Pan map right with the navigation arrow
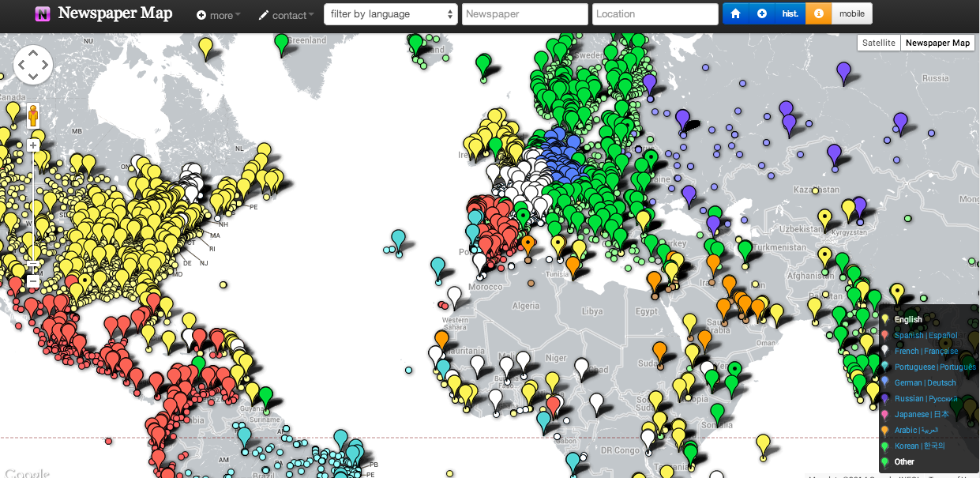 point(45,66)
